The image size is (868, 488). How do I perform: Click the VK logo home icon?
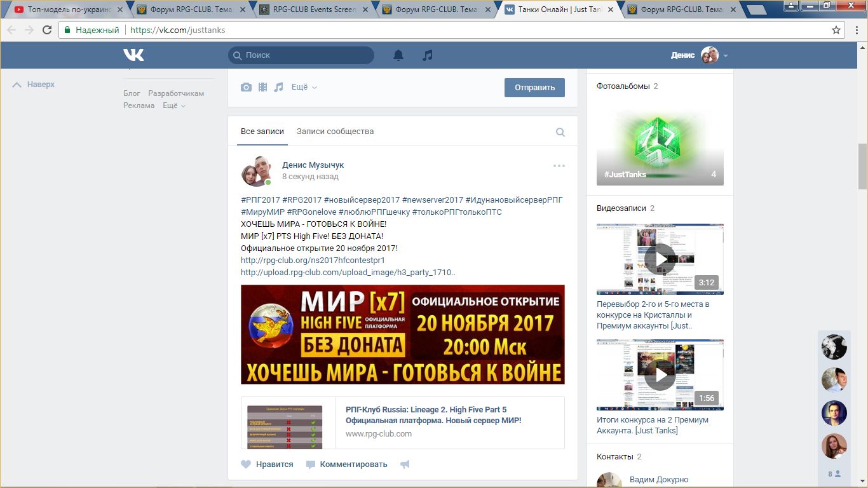tap(133, 55)
